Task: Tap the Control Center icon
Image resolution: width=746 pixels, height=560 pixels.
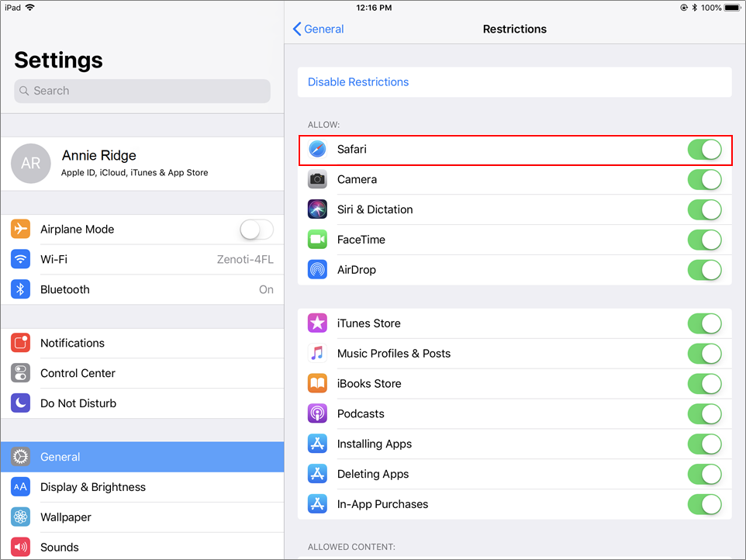Action: pyautogui.click(x=20, y=373)
